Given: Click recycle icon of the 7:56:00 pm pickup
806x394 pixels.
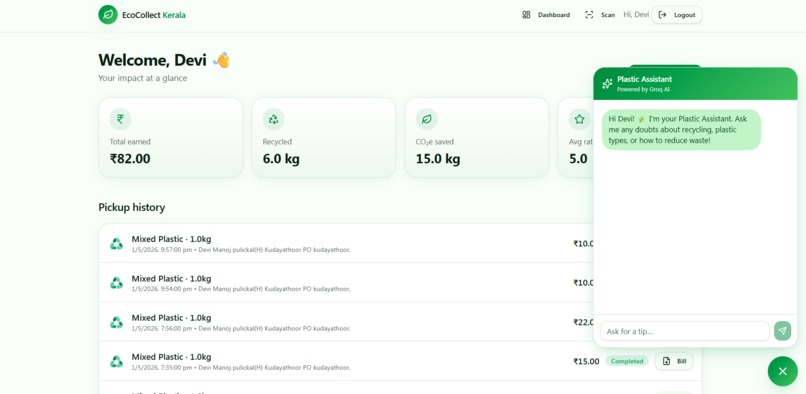Looking at the screenshot, I should click(x=117, y=323).
